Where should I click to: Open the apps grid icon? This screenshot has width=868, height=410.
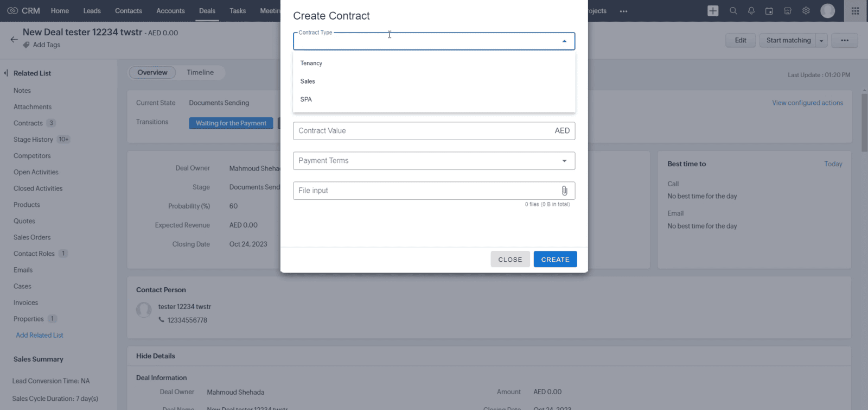(x=855, y=11)
